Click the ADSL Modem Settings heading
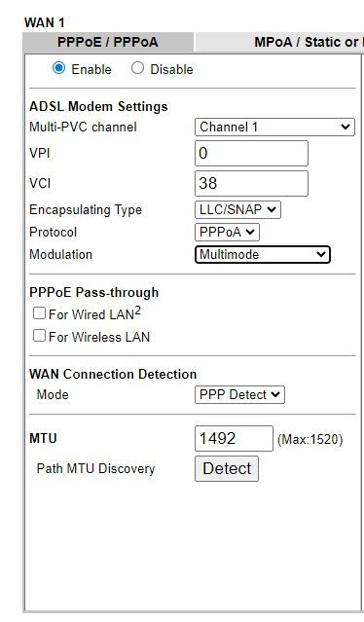This screenshot has width=364, height=622. point(98,106)
